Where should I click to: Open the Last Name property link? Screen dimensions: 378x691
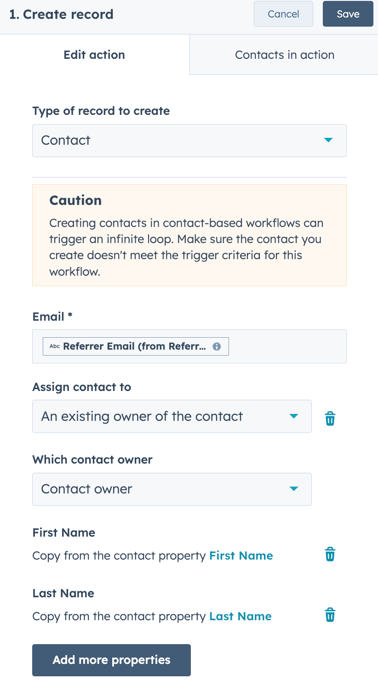pyautogui.click(x=240, y=616)
